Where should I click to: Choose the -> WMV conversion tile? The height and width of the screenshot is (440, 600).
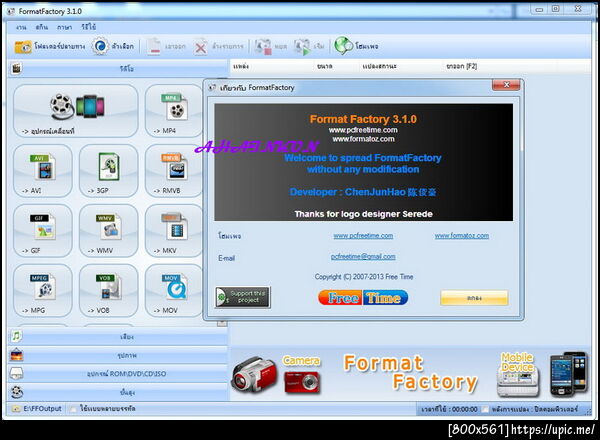108,230
